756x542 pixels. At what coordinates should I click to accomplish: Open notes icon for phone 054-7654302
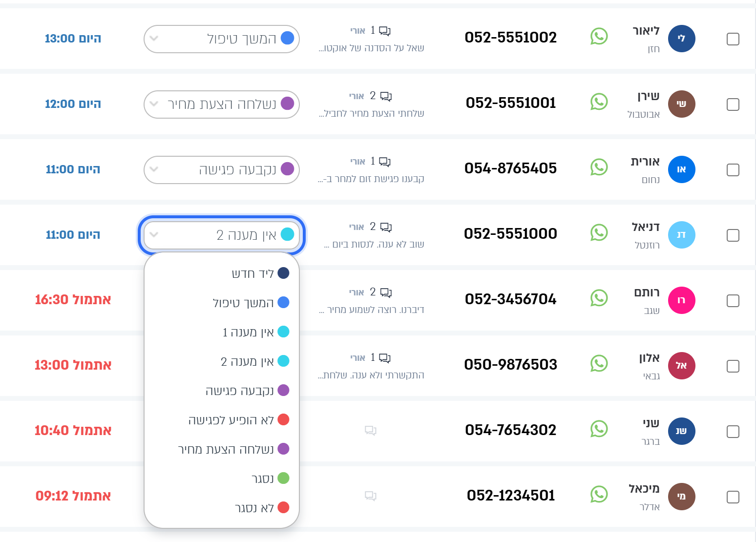371,430
